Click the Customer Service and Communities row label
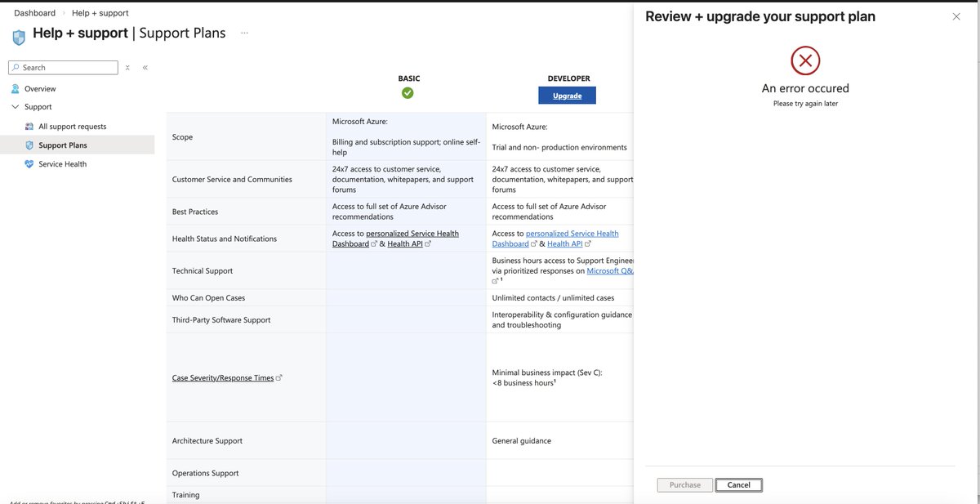980x504 pixels. (232, 180)
